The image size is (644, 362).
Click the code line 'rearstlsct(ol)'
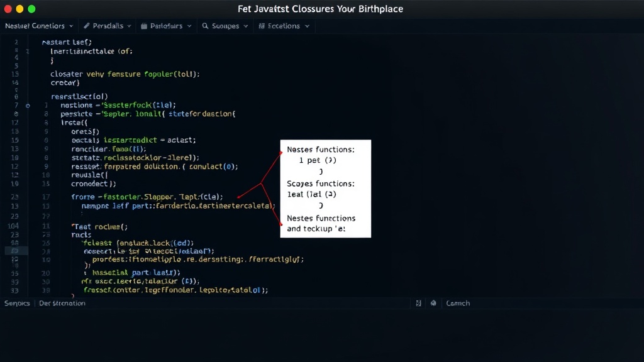pyautogui.click(x=79, y=96)
